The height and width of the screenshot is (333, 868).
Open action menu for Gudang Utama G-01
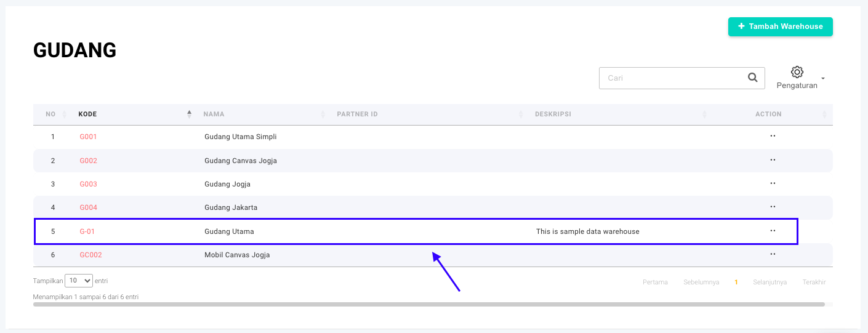coord(773,231)
